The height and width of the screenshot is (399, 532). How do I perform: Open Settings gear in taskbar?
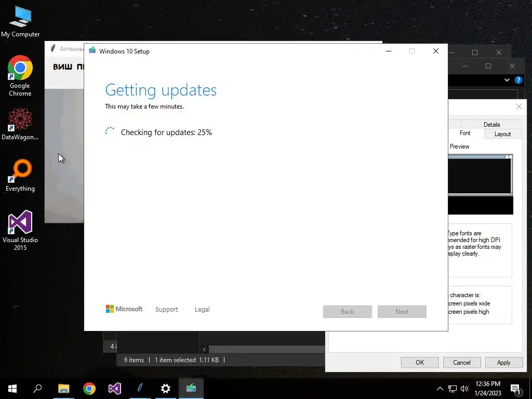point(166,389)
